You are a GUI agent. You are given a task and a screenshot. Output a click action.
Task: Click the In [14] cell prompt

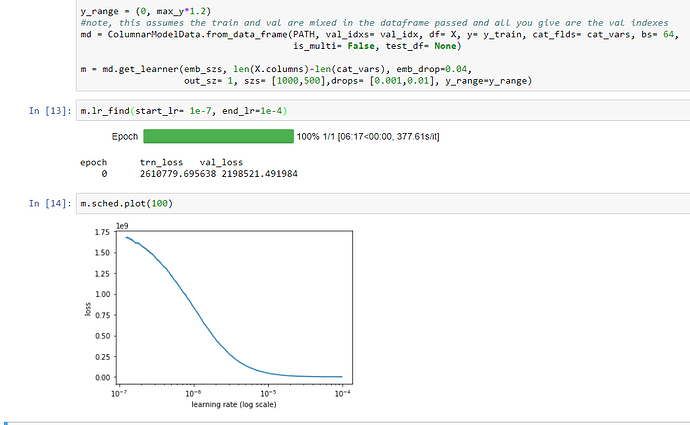click(x=50, y=203)
